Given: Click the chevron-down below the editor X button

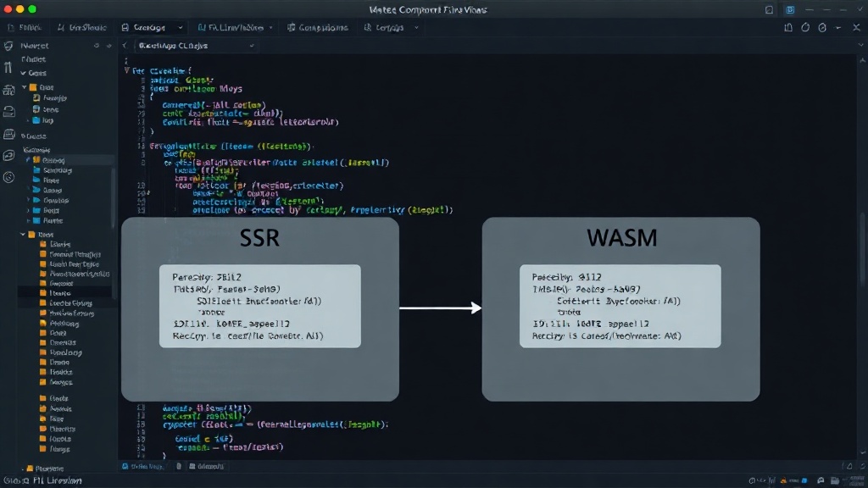Looking at the screenshot, I should point(860,46).
